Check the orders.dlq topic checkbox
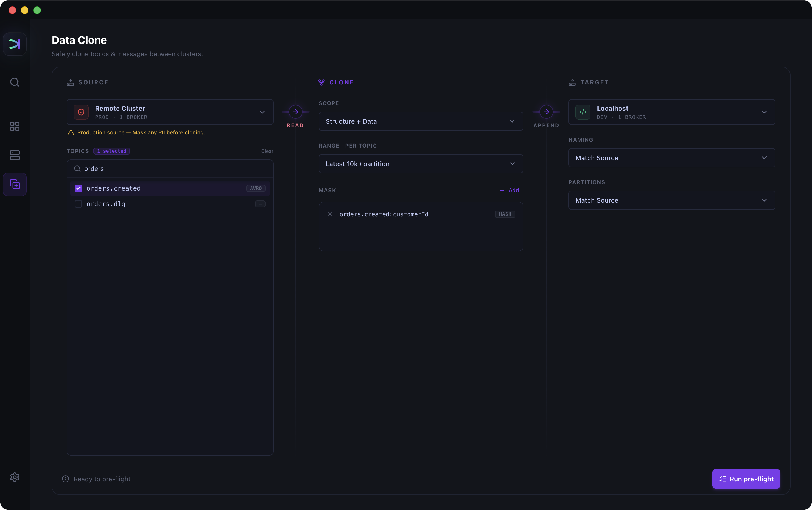Image resolution: width=812 pixels, height=510 pixels. click(x=78, y=204)
